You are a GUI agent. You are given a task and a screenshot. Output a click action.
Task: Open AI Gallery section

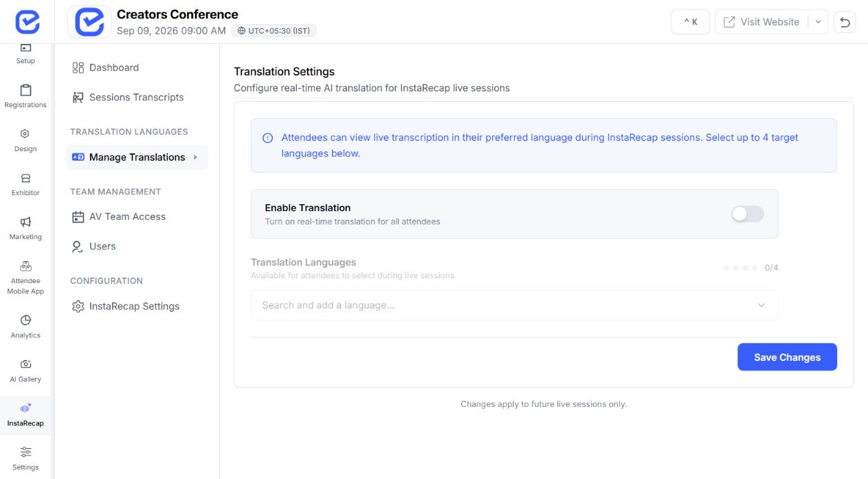[25, 371]
